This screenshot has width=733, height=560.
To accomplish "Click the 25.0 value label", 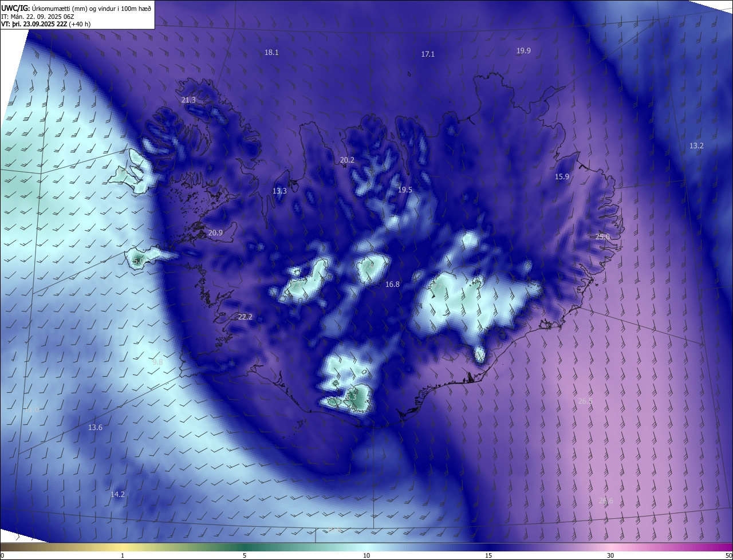I will point(603,237).
